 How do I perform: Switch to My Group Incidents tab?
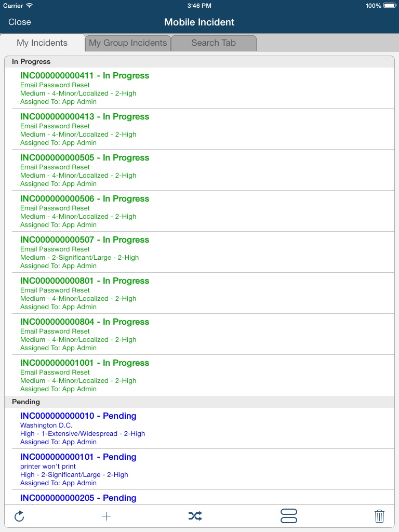[128, 43]
